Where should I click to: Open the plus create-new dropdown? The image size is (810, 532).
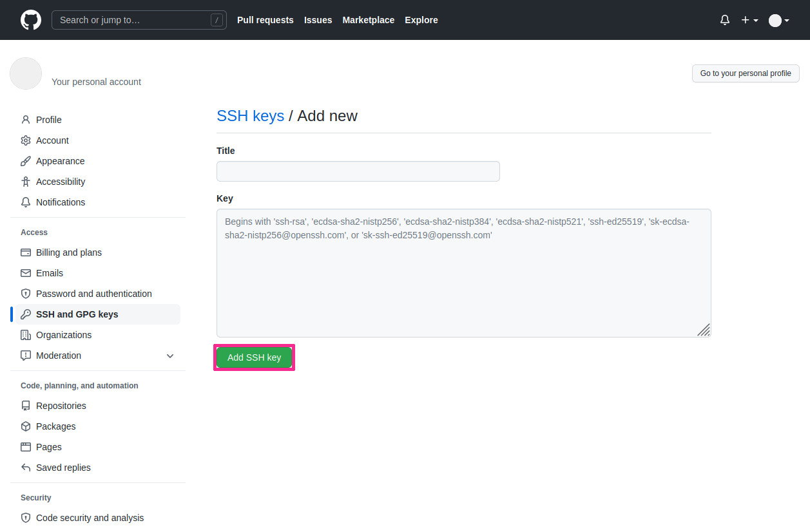(x=749, y=20)
